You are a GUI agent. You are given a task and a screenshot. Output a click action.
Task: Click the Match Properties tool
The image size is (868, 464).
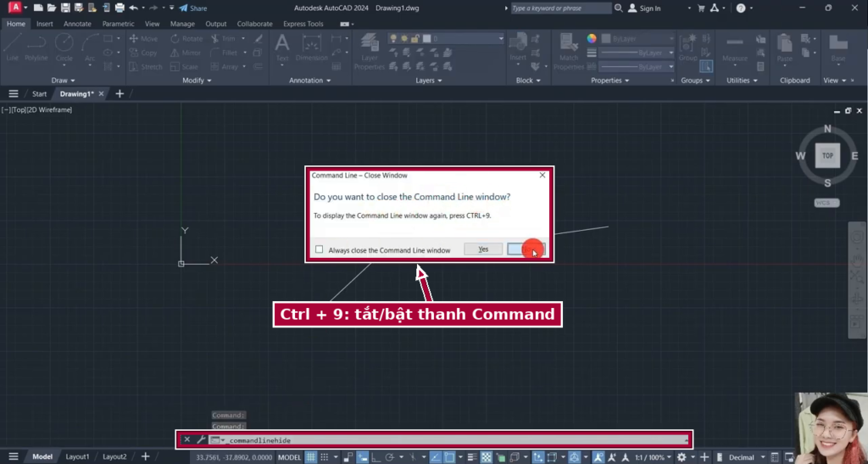tap(569, 52)
